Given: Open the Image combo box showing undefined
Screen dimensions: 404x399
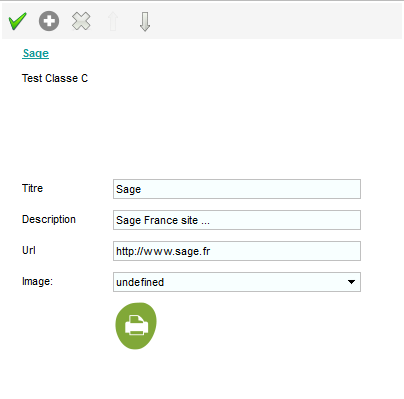Looking at the screenshot, I should [237, 282].
